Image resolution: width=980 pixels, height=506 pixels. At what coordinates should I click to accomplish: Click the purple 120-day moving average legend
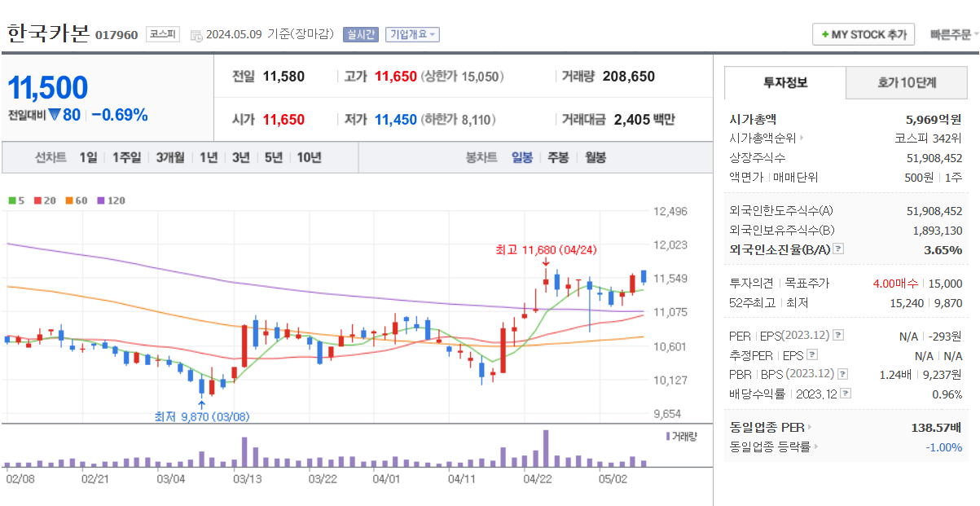112,200
